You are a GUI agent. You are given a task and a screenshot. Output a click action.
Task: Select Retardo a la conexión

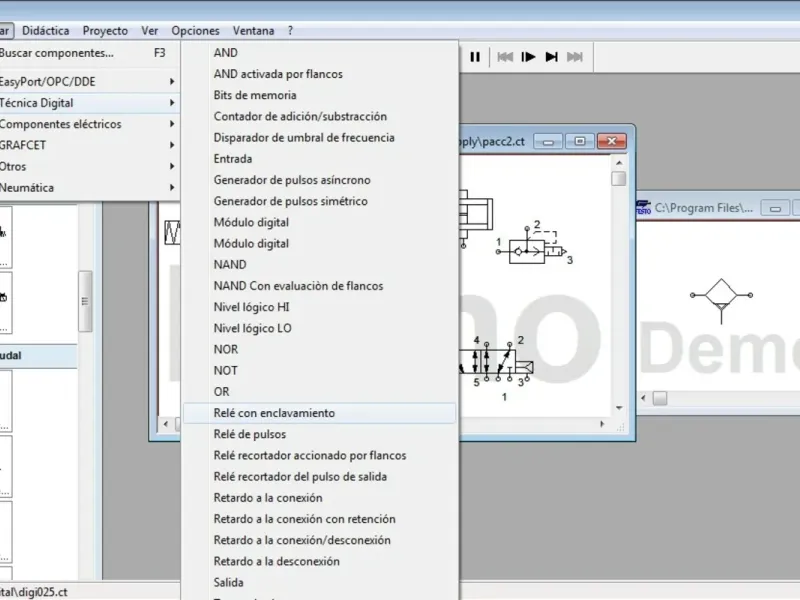point(319,498)
